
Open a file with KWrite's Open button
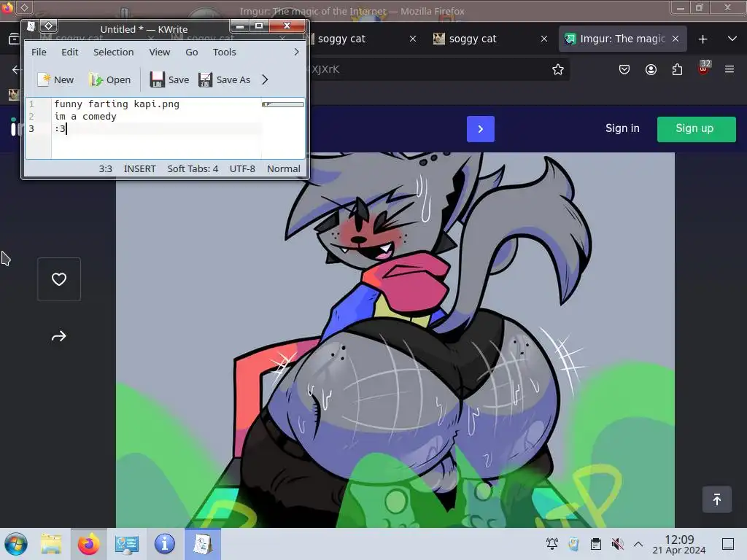(109, 79)
